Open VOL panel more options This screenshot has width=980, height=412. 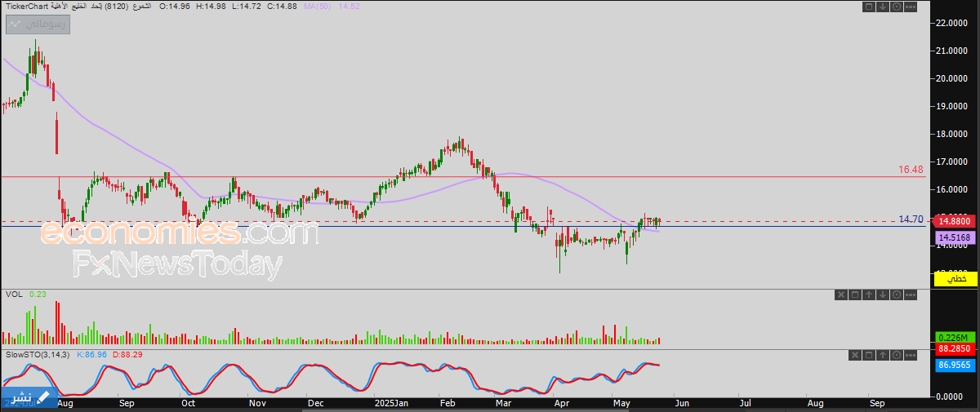pyautogui.click(x=911, y=295)
